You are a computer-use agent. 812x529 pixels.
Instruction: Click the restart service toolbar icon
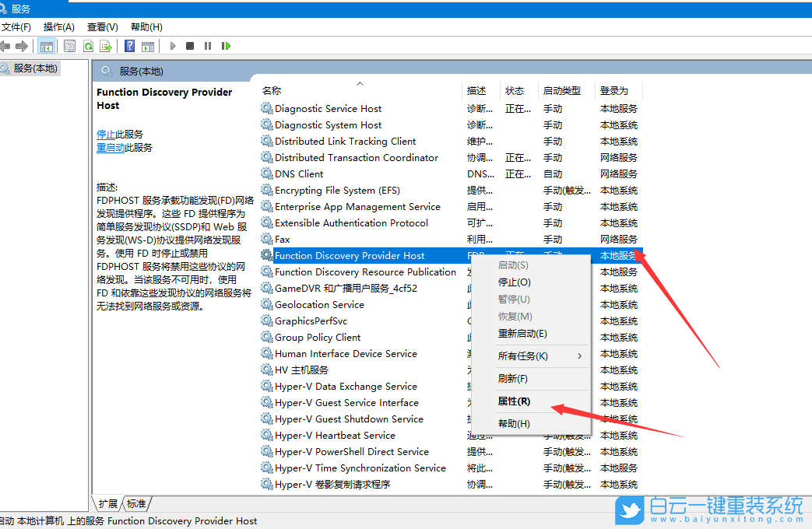pyautogui.click(x=227, y=45)
